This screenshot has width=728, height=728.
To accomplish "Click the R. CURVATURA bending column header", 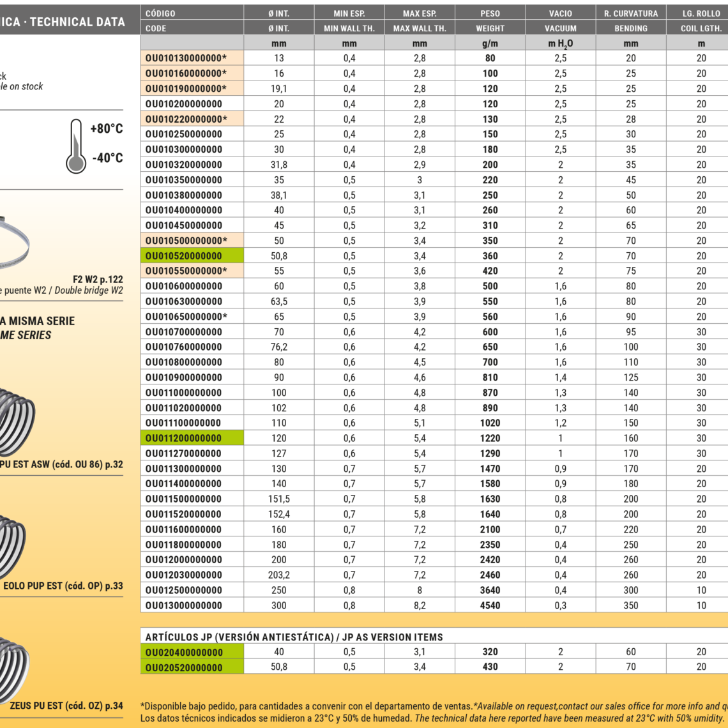I will click(x=630, y=20).
